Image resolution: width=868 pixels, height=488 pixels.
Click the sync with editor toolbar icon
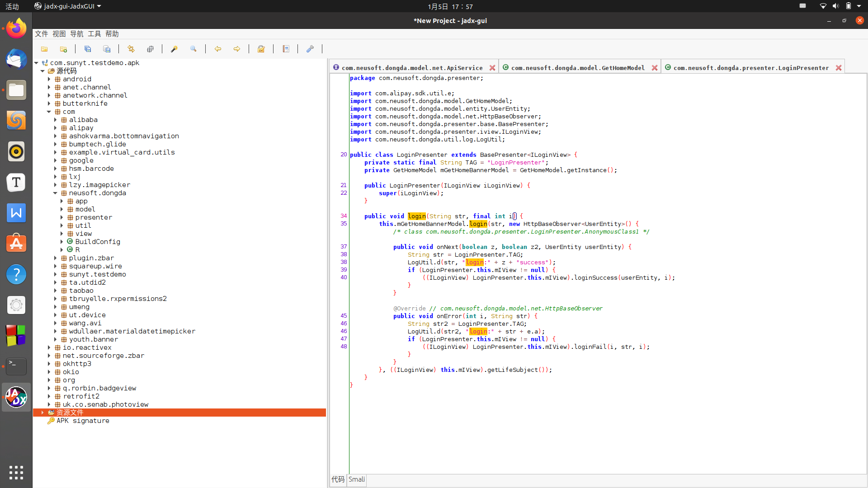(x=131, y=49)
